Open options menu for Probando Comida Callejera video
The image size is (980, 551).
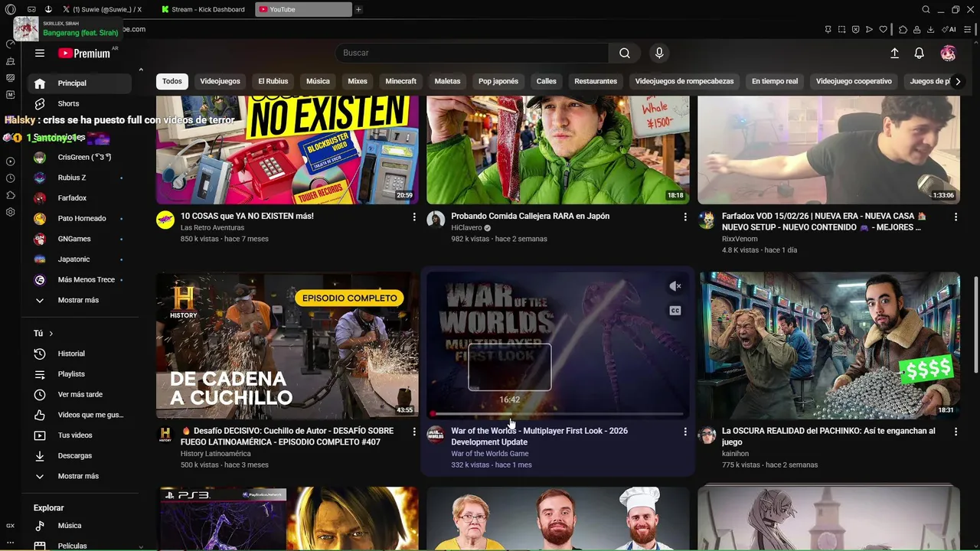coord(685,217)
